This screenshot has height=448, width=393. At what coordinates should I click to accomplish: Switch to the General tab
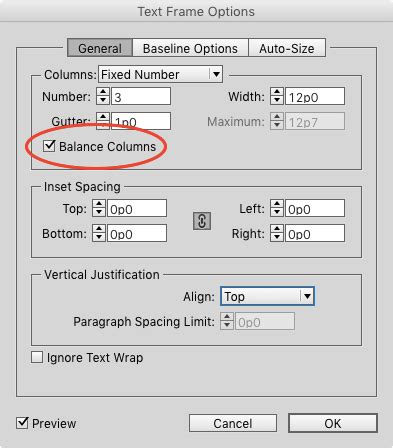point(100,48)
